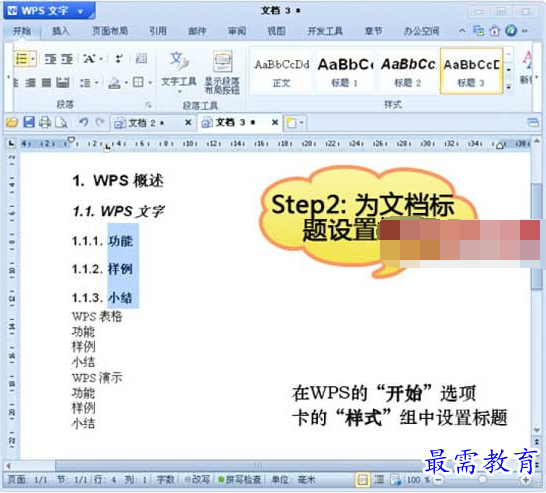The image size is (546, 493).
Task: Toggle show paragraph marks icon
Action: tap(119, 59)
